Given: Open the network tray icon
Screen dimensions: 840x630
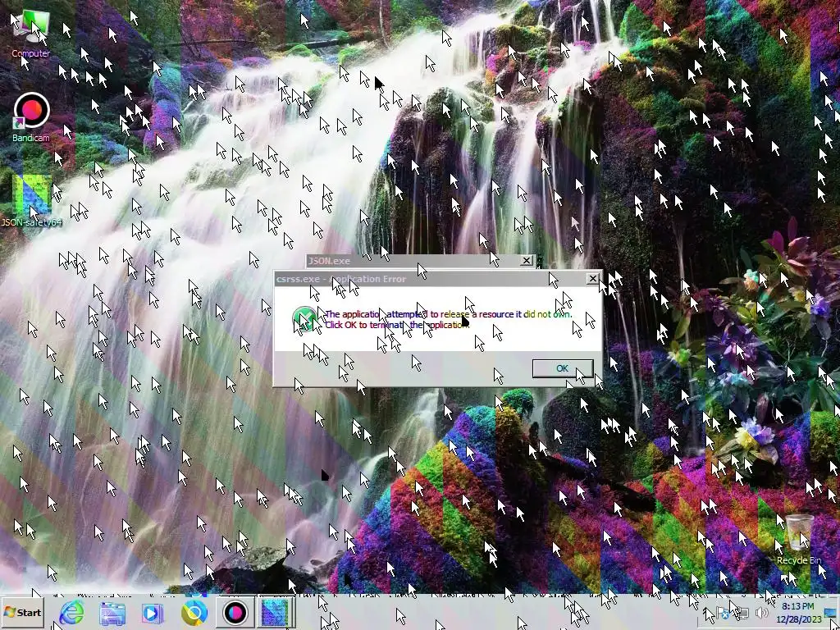Looking at the screenshot, I should [742, 612].
